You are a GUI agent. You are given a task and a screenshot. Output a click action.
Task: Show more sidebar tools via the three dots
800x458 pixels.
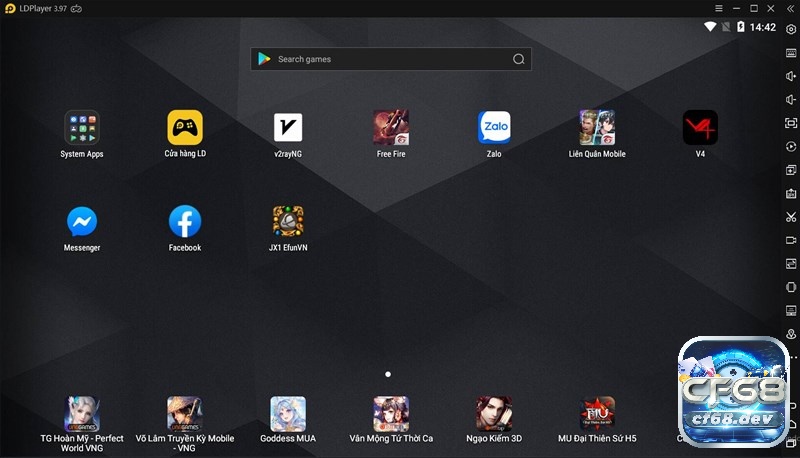(794, 357)
